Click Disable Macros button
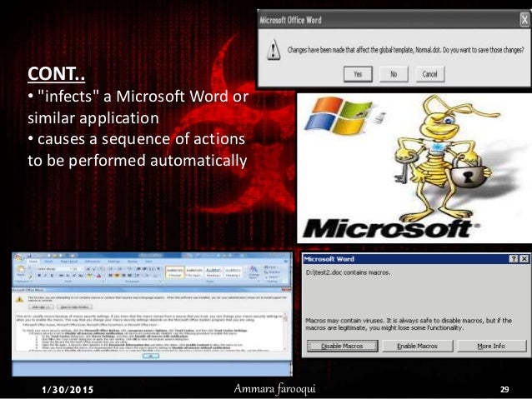The image size is (532, 399). tap(343, 346)
